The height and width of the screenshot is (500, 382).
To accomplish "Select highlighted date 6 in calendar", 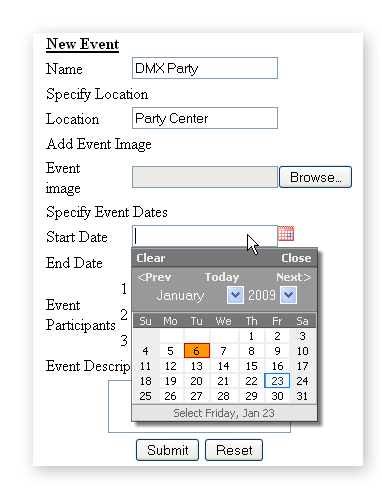I will click(197, 351).
